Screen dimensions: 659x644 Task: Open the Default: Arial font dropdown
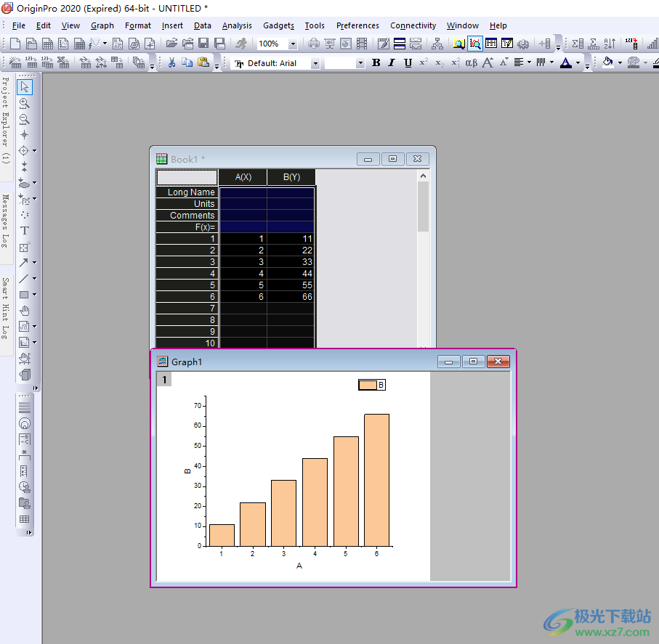pyautogui.click(x=315, y=63)
